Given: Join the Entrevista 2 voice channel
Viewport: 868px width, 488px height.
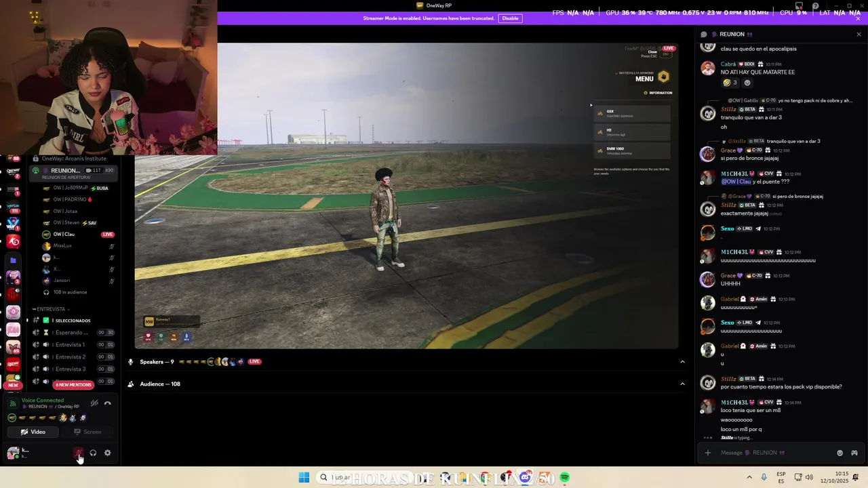Looking at the screenshot, I should coord(73,357).
